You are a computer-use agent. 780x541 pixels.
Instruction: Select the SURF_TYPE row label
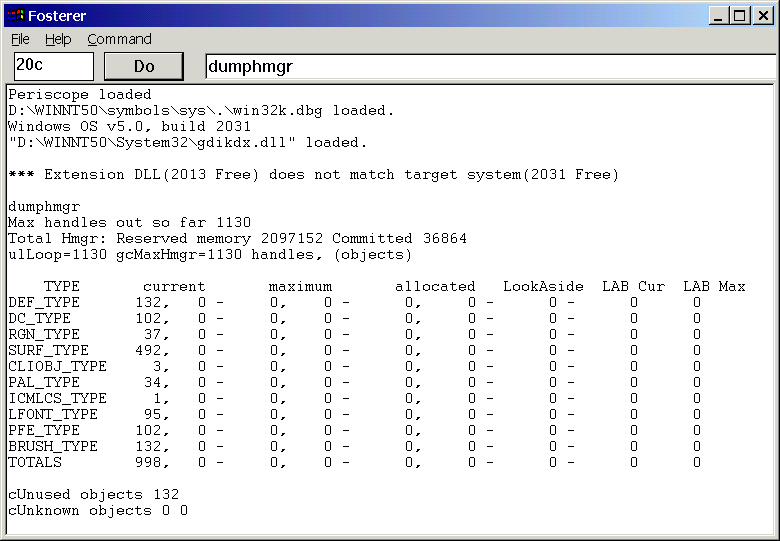tap(48, 351)
